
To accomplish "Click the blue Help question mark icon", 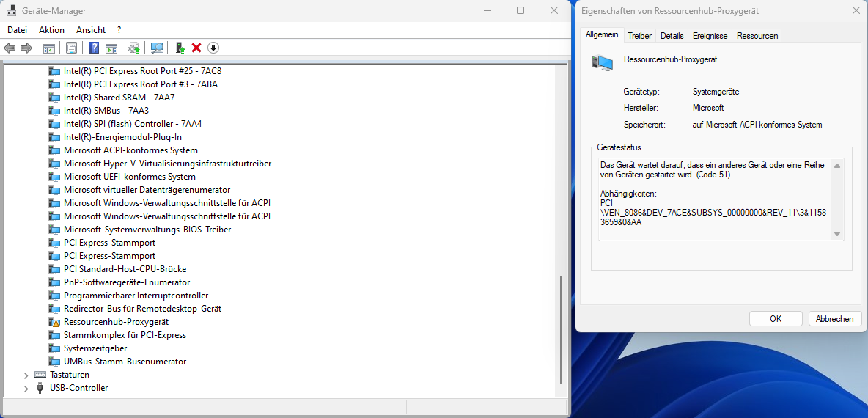I will click(x=94, y=48).
